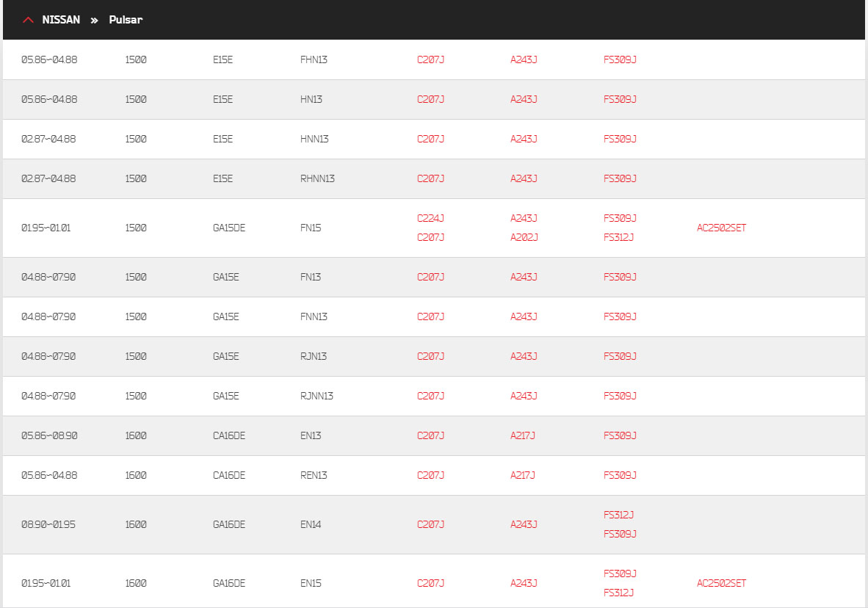
Task: Open FS312J link in EN15 row
Action: coord(619,593)
